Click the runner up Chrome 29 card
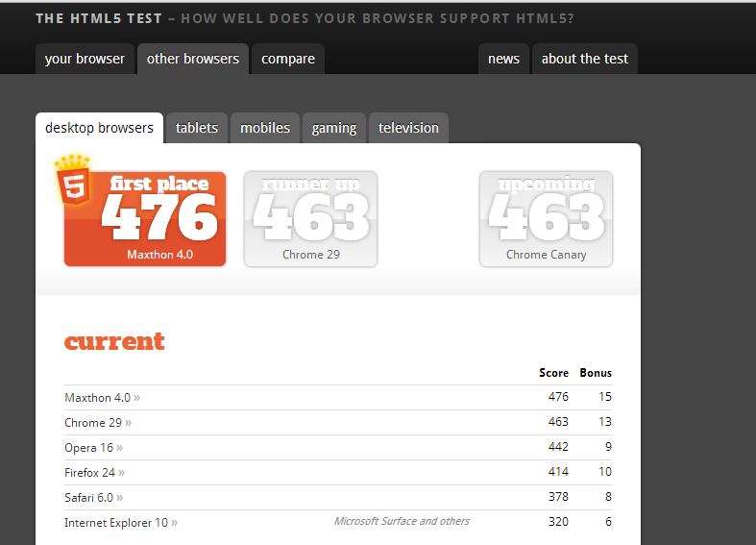This screenshot has width=756, height=545. [310, 219]
